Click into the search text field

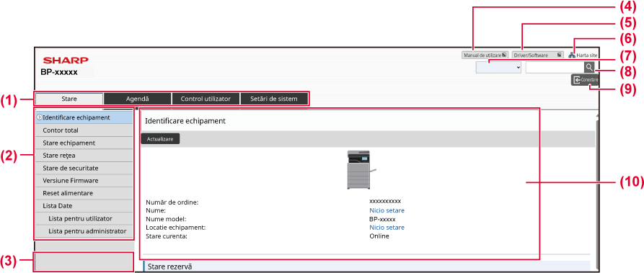point(555,67)
